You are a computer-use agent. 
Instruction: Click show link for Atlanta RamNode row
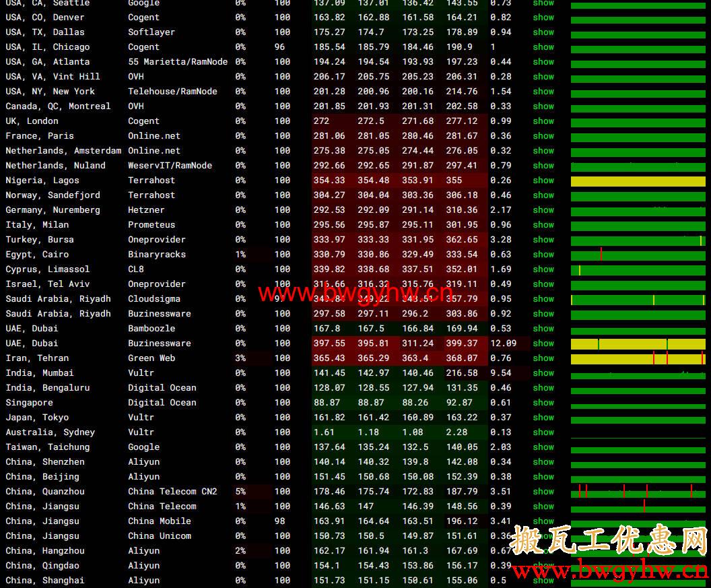[543, 62]
